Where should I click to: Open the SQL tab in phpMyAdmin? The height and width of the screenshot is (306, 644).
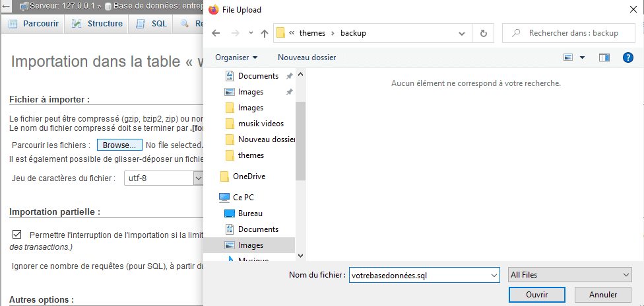pos(150,24)
